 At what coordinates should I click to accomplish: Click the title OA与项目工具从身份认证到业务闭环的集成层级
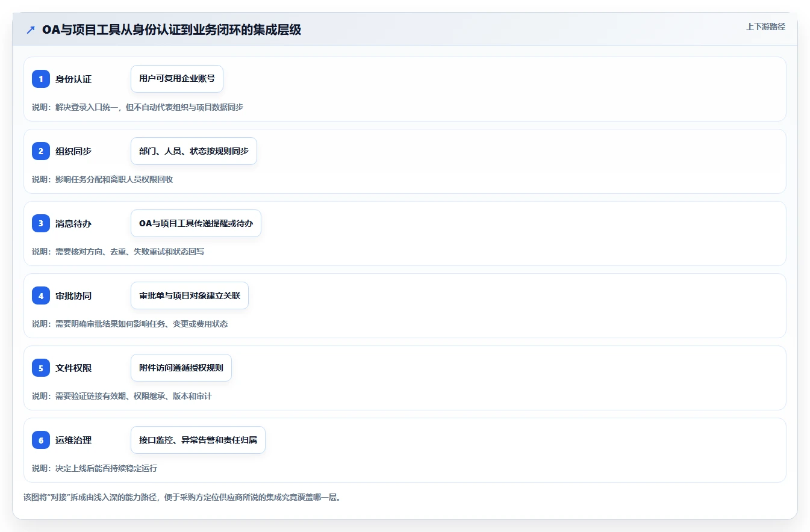(172, 29)
